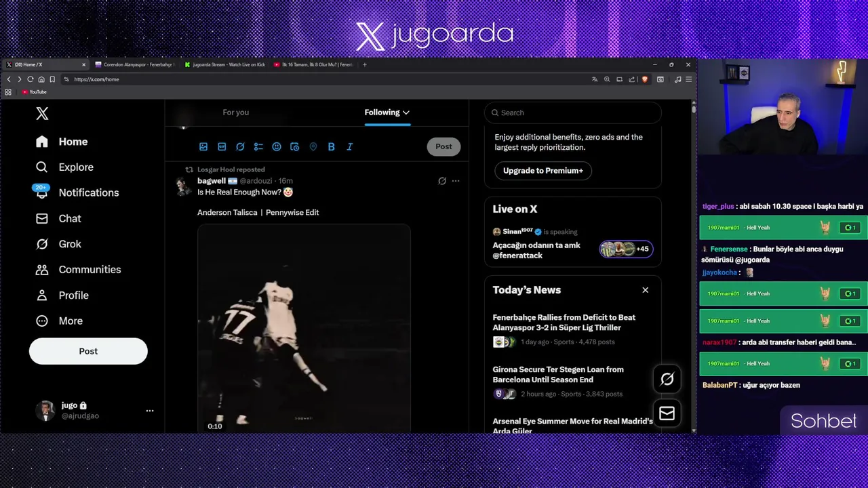
Task: Switch to the Corendon Alanyaspor browser tab
Action: (x=136, y=65)
